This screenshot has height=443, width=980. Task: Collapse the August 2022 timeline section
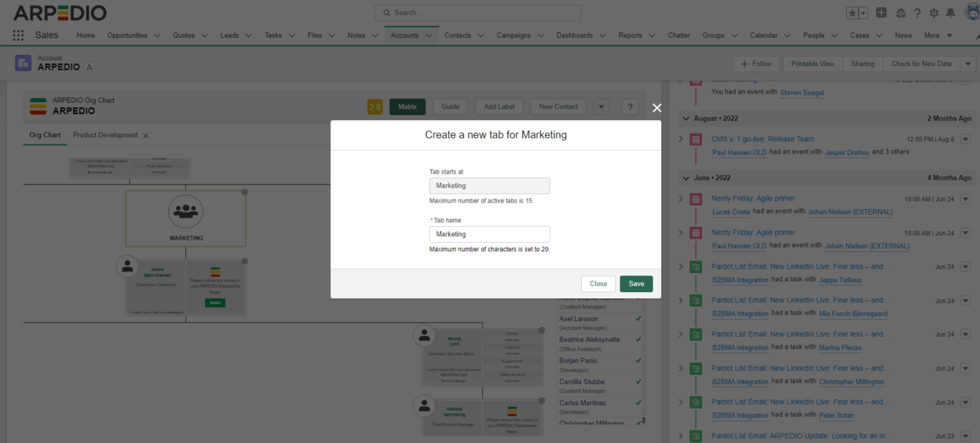686,119
